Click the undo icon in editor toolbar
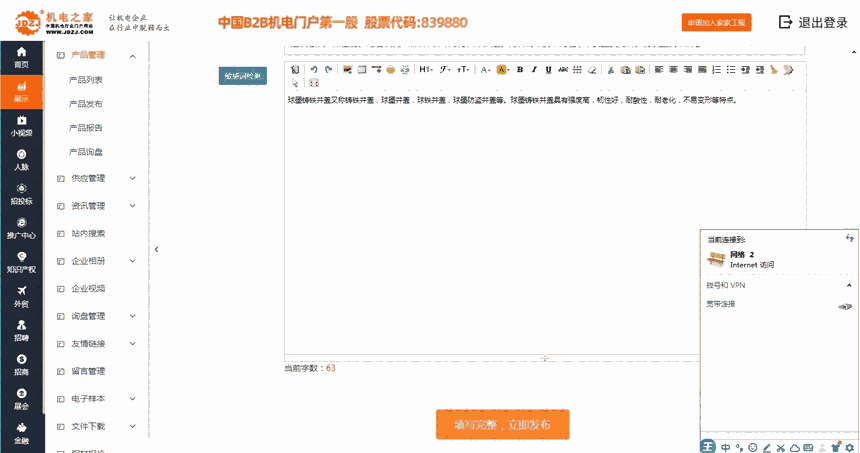Image resolution: width=860 pixels, height=453 pixels. [314, 70]
